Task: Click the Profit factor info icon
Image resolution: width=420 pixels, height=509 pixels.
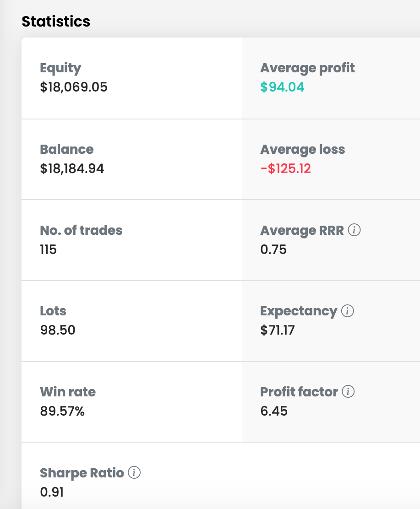Action: pos(349,392)
